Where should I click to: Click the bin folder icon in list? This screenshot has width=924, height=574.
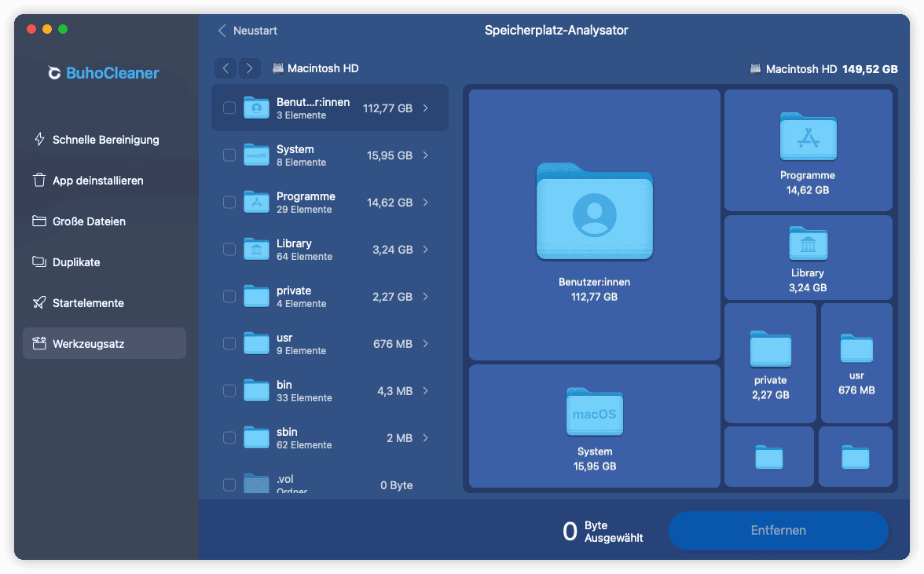(256, 390)
